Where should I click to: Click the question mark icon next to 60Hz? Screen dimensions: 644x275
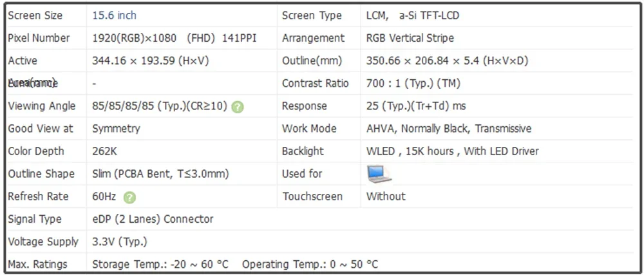[129, 197]
